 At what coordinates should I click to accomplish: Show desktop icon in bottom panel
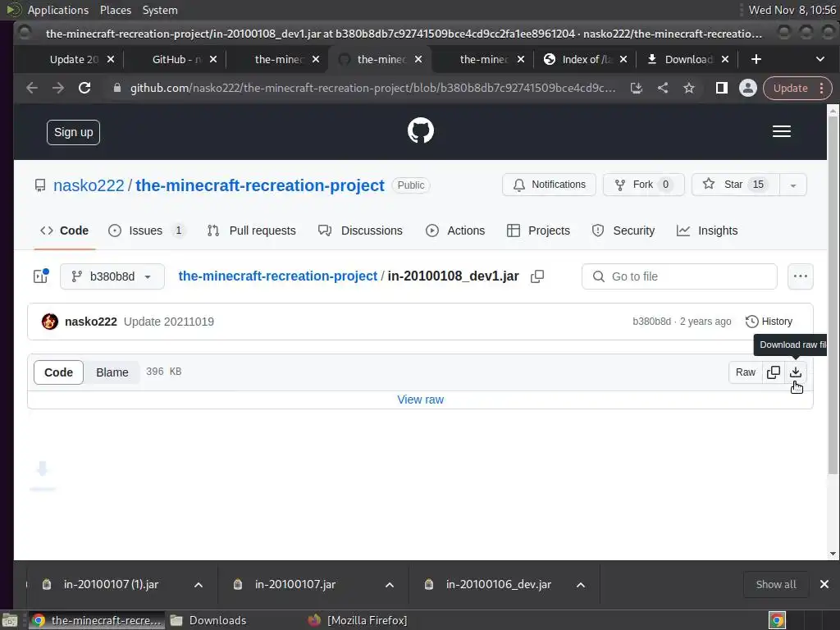tap(10, 620)
